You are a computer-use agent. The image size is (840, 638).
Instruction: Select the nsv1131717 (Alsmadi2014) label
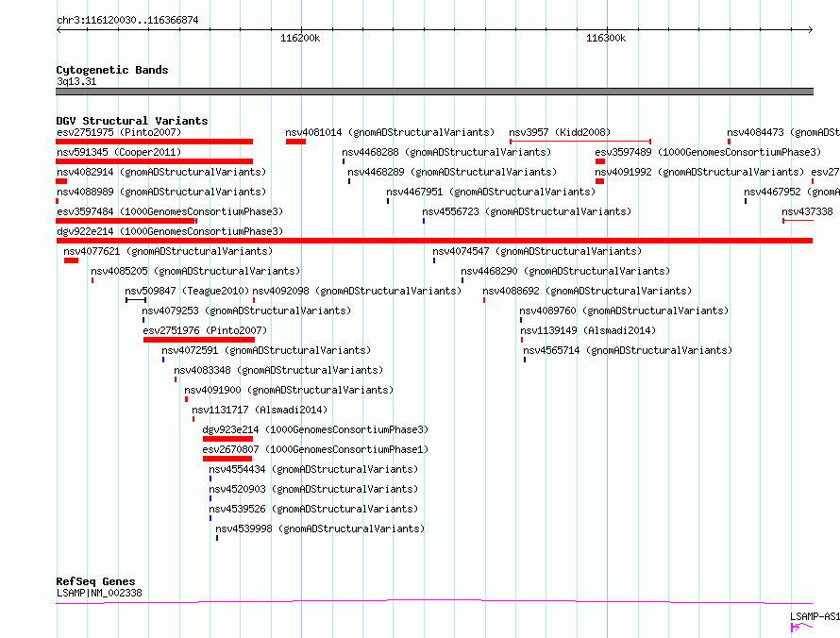point(260,410)
